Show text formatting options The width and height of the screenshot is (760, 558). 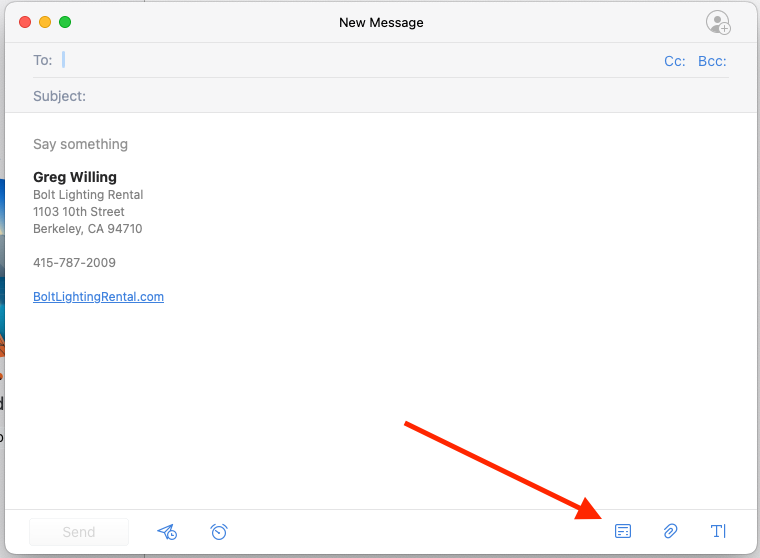(718, 532)
